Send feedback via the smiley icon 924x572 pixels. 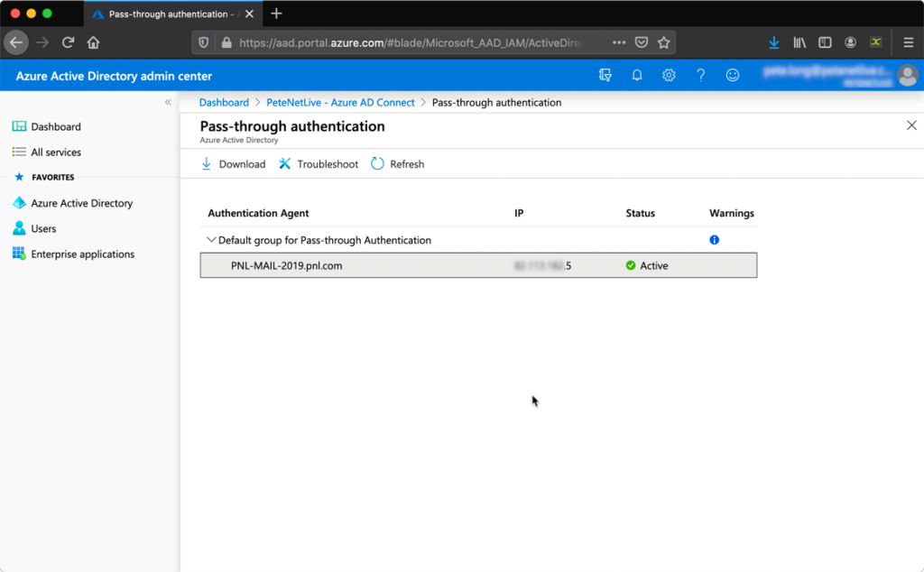pyautogui.click(x=733, y=75)
